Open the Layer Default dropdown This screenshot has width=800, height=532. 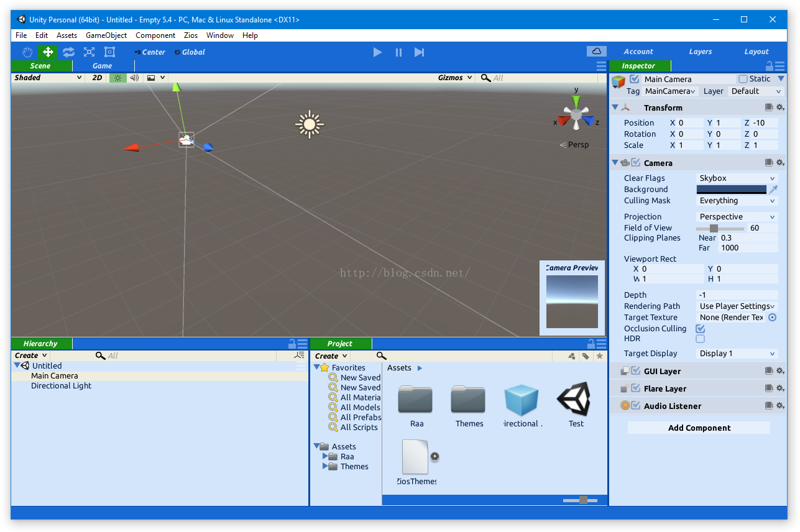pyautogui.click(x=755, y=91)
